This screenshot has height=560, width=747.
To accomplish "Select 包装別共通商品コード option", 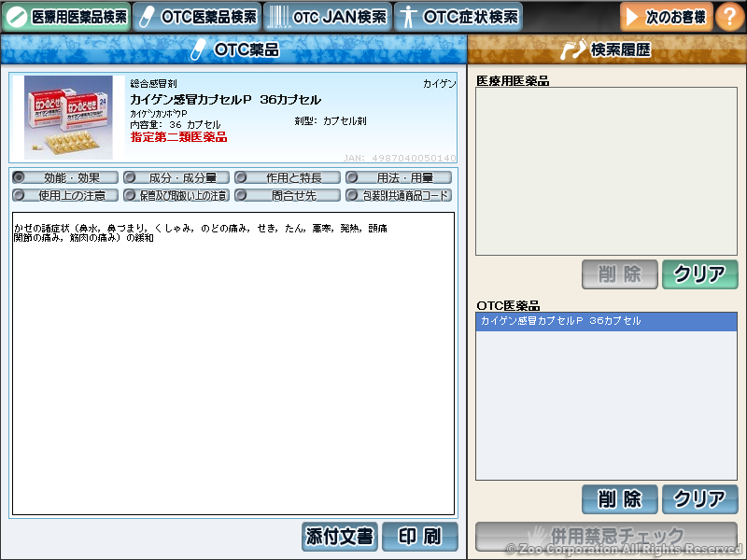I will tap(399, 195).
